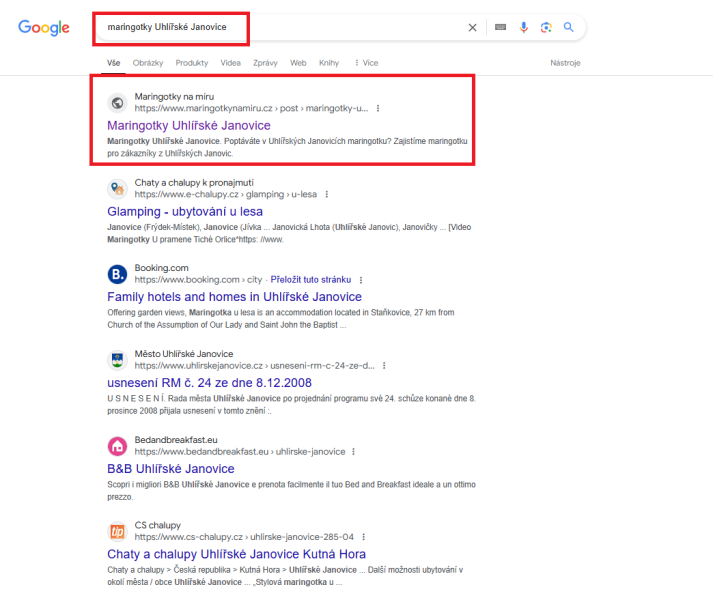Image resolution: width=713 pixels, height=600 pixels.
Task: Switch to the Videa tab
Action: 231,63
